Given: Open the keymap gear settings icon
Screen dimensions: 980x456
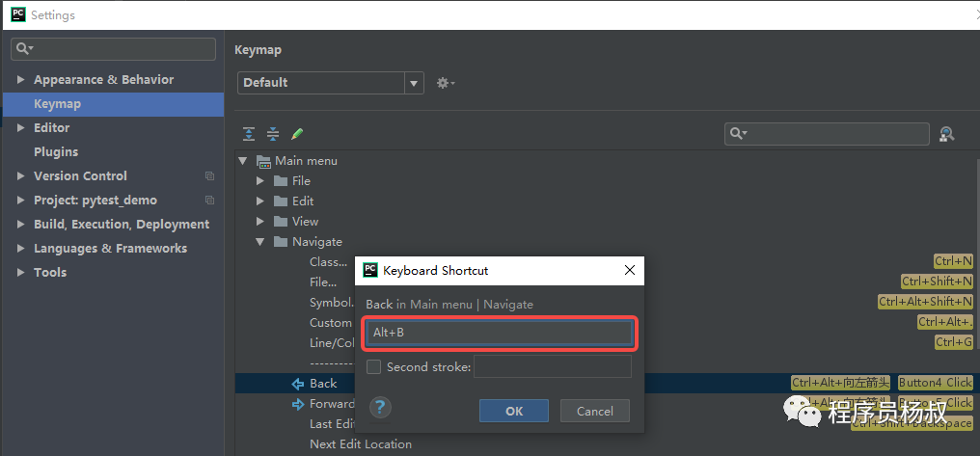Looking at the screenshot, I should click(x=445, y=83).
